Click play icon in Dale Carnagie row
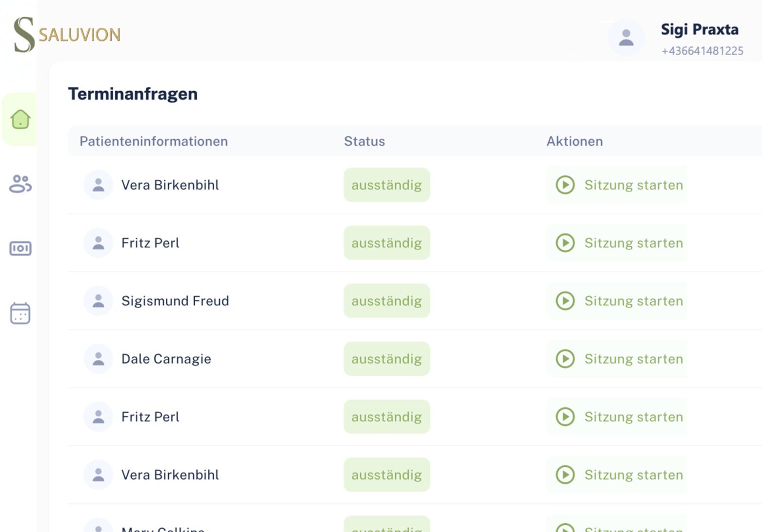The image size is (762, 532). 565,359
